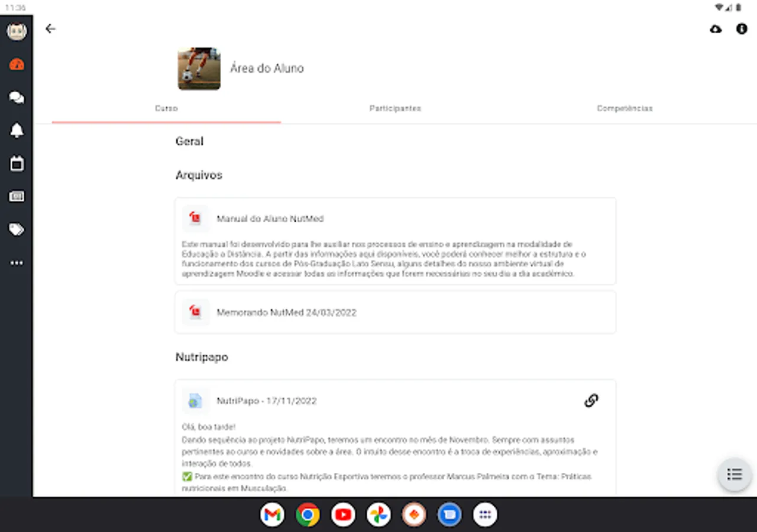Screen dimensions: 757x532
Task: Show more options via three-dots icon
Action: pos(17,262)
